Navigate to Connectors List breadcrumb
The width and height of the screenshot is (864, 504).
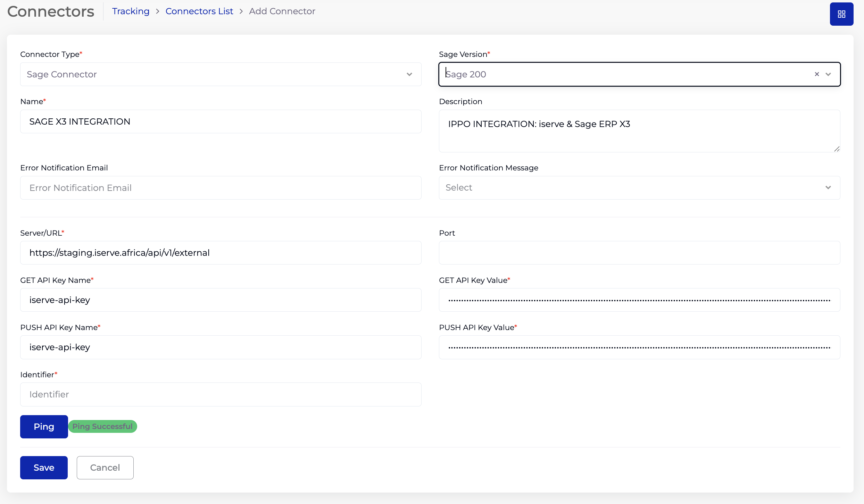199,11
